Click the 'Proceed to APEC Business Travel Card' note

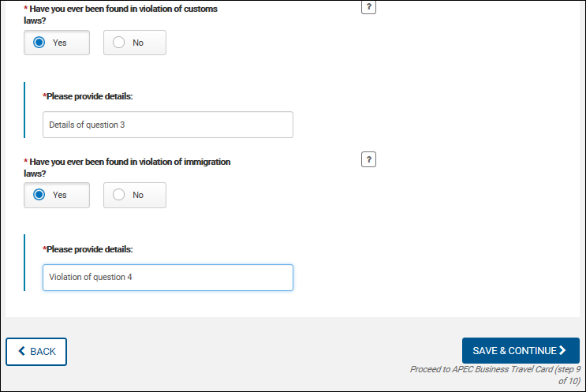495,374
